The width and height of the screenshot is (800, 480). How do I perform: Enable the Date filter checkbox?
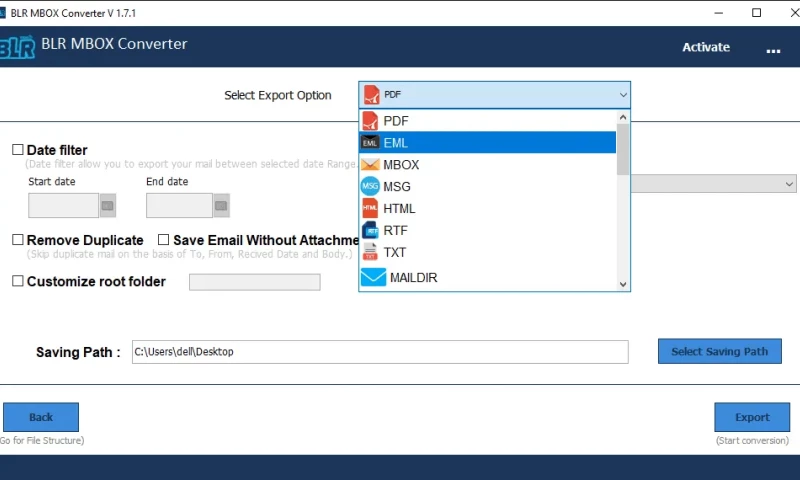[18, 149]
